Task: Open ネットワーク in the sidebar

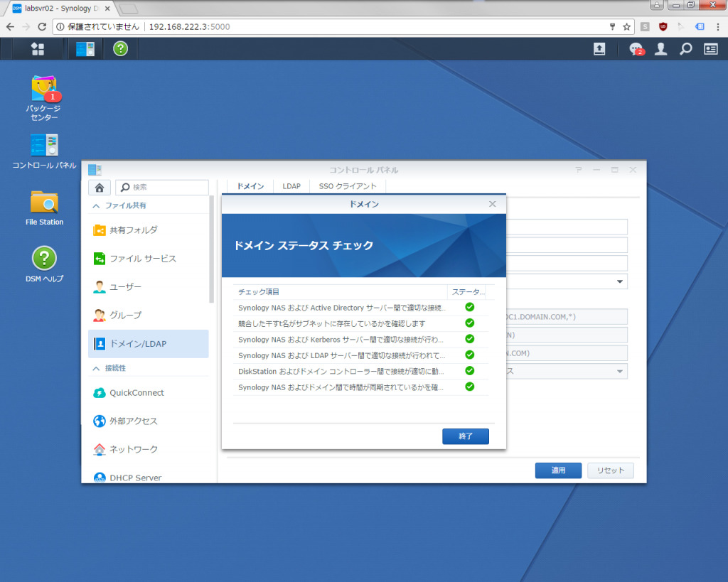Action: pos(149,449)
